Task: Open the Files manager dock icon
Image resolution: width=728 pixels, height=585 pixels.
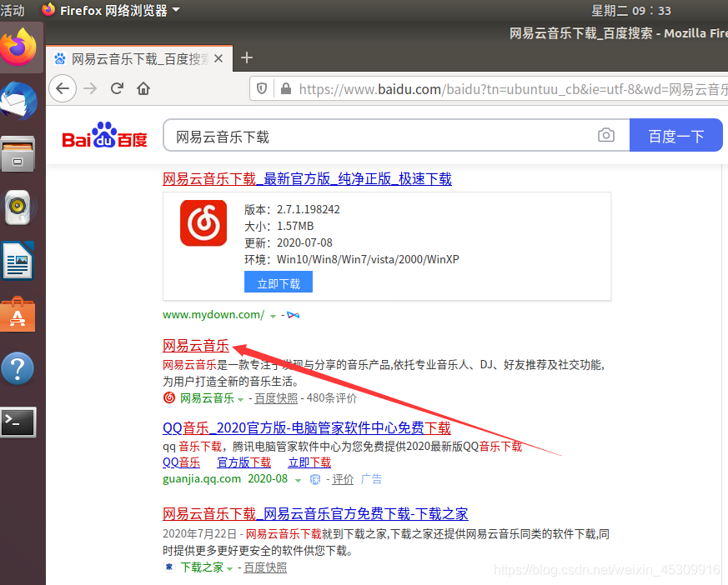Action: click(18, 154)
